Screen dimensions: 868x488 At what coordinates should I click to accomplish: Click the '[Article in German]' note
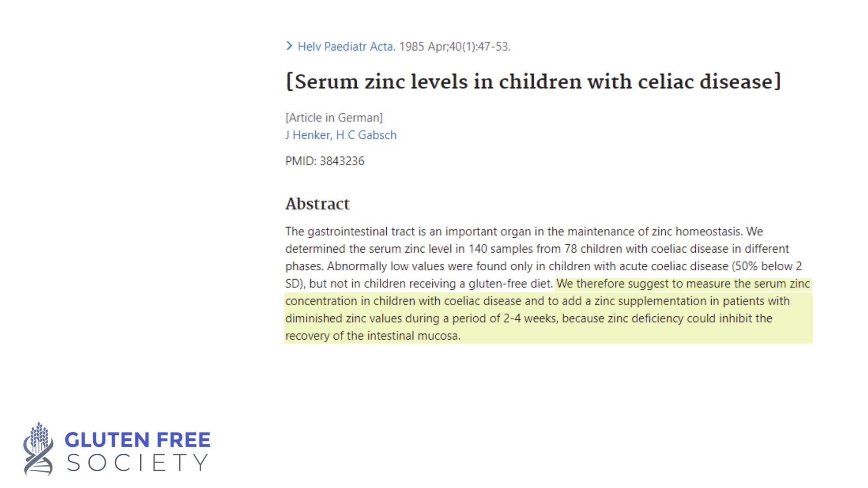[334, 118]
